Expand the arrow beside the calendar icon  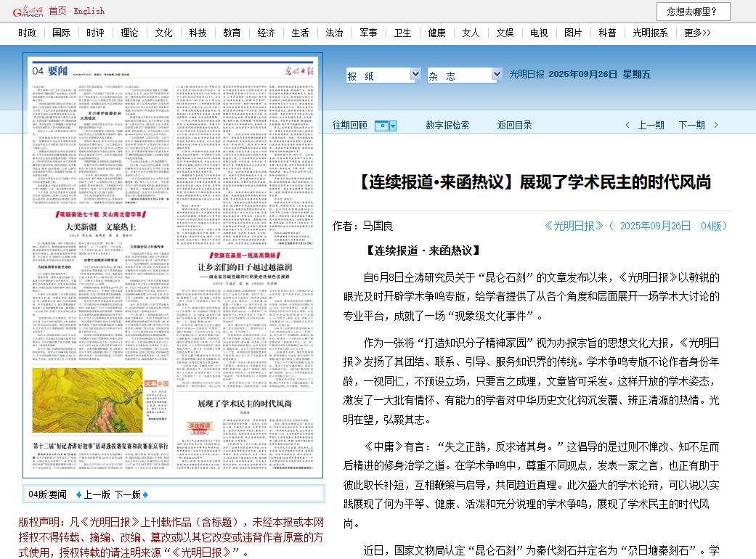point(393,126)
